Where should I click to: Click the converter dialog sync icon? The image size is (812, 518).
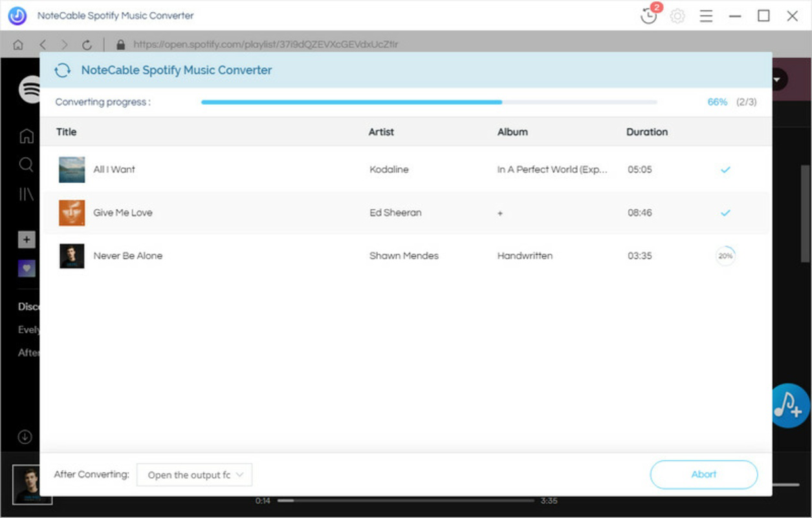[x=63, y=70]
